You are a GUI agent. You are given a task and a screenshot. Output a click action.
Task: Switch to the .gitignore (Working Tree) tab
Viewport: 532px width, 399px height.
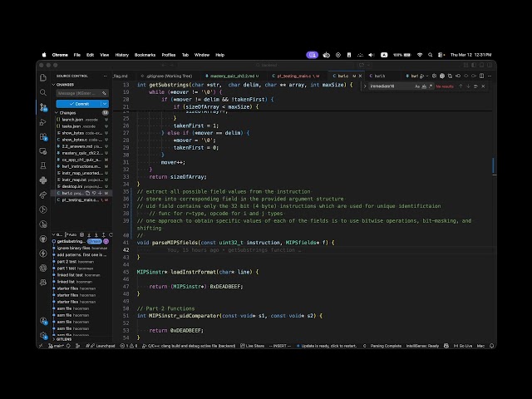click(169, 76)
